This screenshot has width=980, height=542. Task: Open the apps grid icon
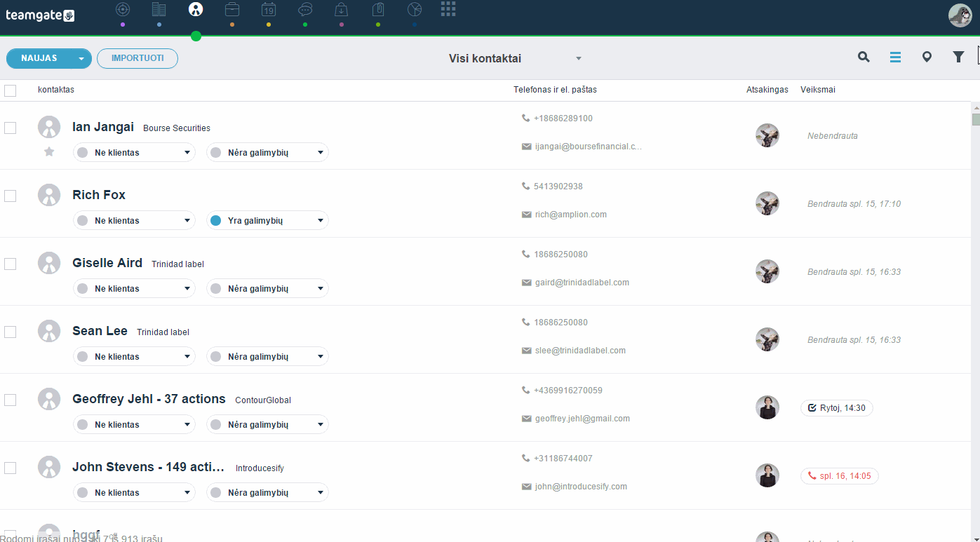pos(448,8)
